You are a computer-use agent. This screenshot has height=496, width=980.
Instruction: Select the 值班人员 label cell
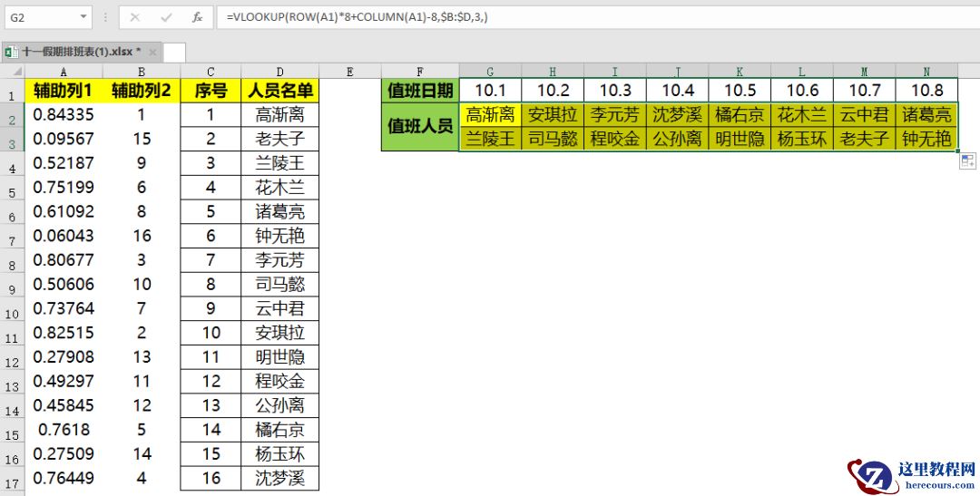(x=420, y=127)
